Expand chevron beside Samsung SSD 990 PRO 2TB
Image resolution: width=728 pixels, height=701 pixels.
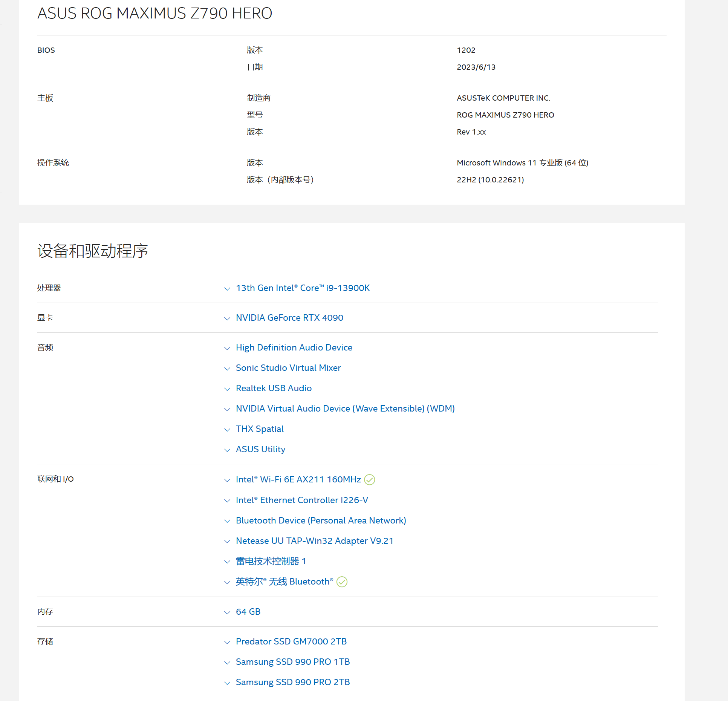pos(227,683)
